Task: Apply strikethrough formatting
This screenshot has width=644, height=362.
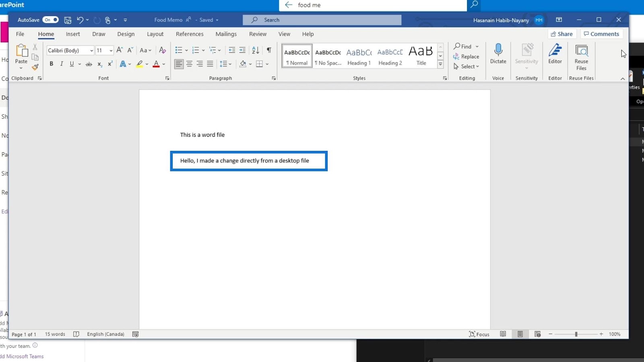Action: click(x=89, y=64)
